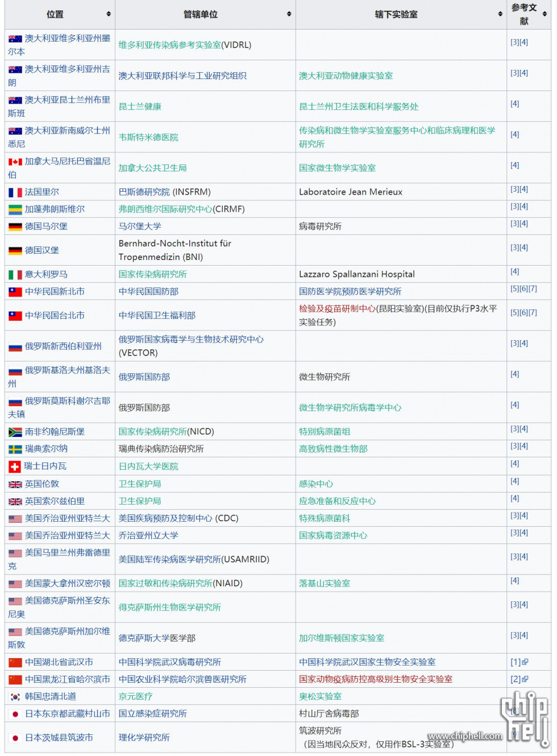
Task: Open the 高致病性微生物部 link
Action: [x=333, y=449]
